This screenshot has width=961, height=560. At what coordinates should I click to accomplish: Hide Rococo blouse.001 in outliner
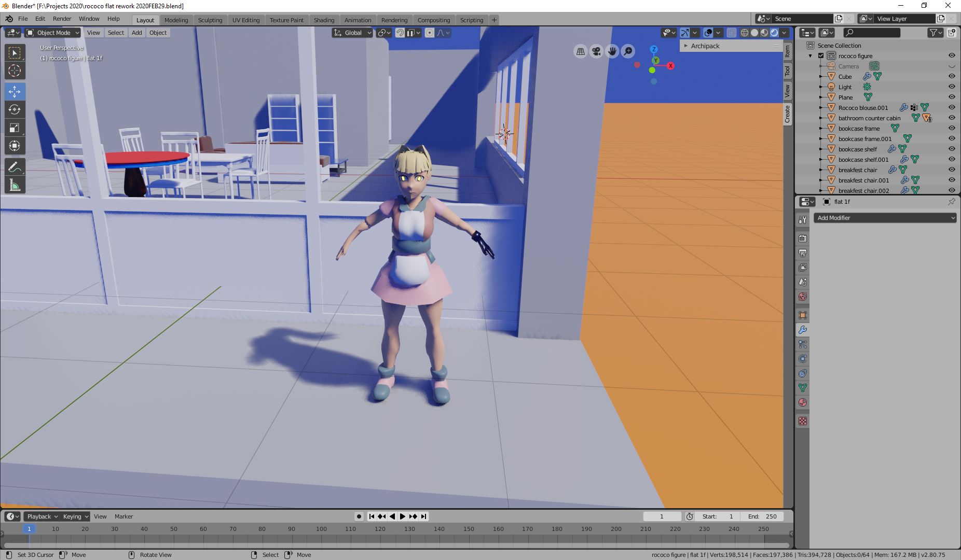click(x=952, y=107)
